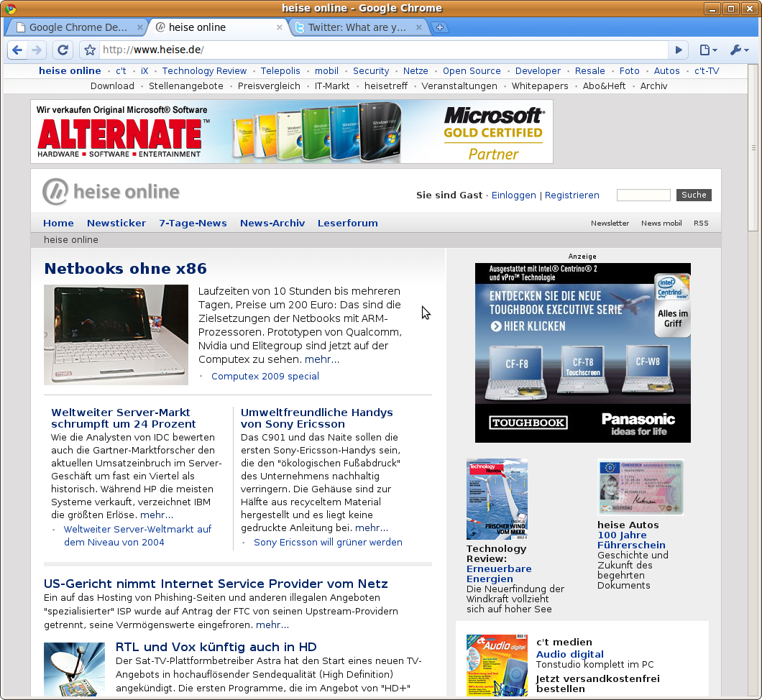
Task: Select the heise online tab
Action: pos(218,28)
